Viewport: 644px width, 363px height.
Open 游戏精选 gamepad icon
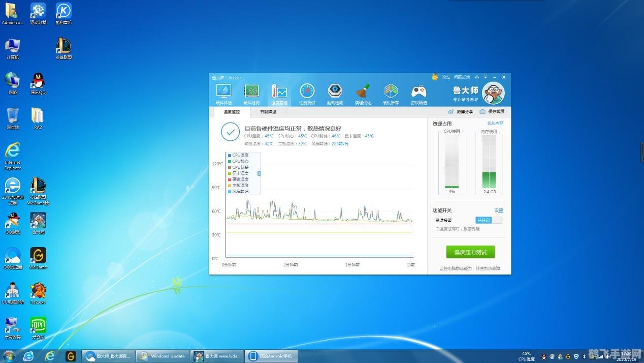pos(418,94)
